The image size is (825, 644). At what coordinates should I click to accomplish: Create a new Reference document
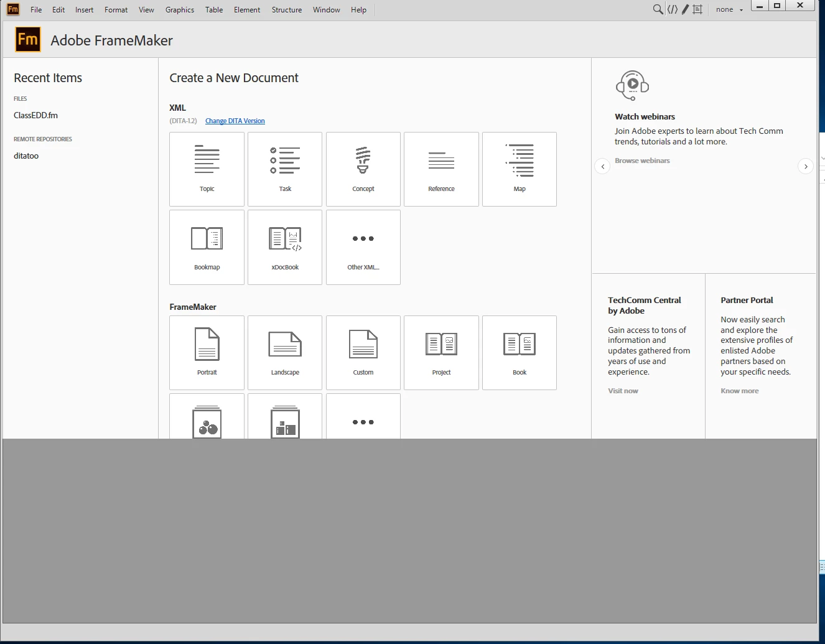point(441,169)
